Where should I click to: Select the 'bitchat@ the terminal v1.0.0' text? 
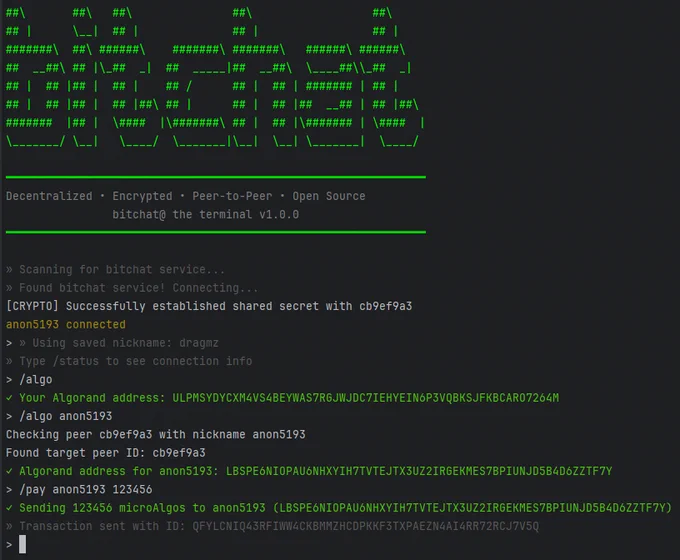[x=206, y=214]
